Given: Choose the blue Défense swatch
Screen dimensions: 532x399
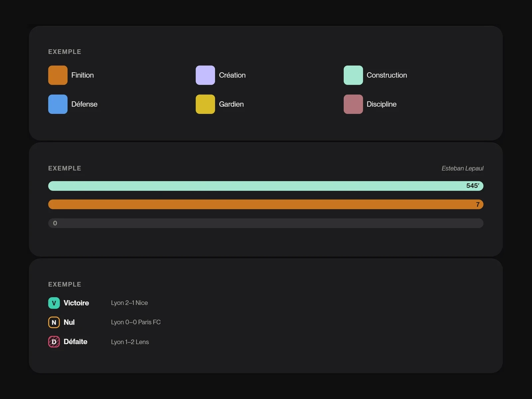Looking at the screenshot, I should point(58,104).
